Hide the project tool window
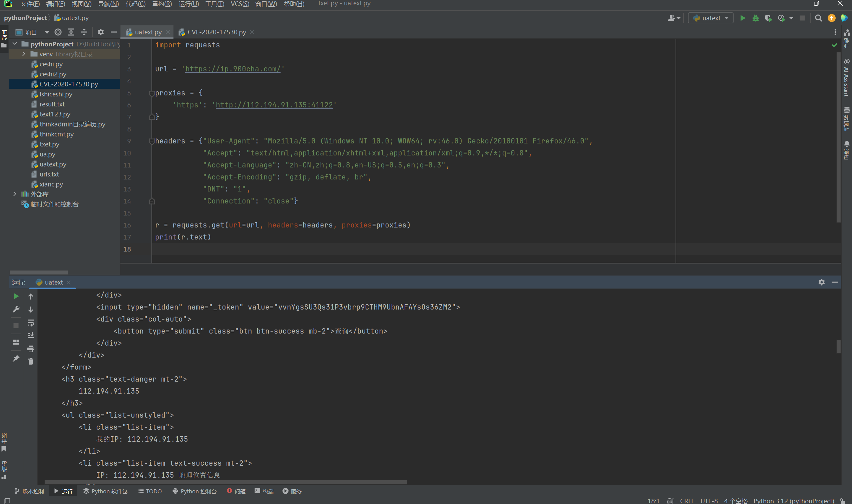 113,32
